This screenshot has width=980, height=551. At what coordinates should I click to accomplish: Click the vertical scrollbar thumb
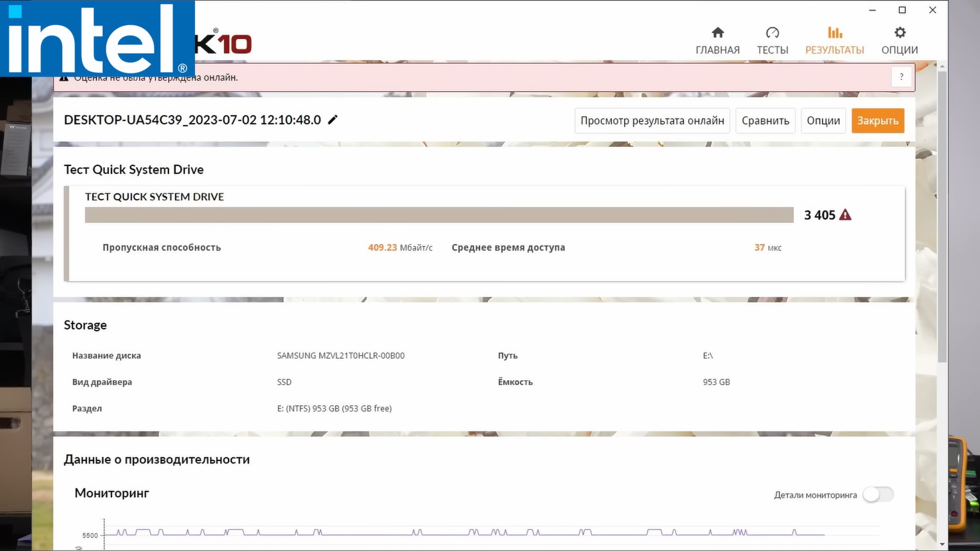[942, 214]
